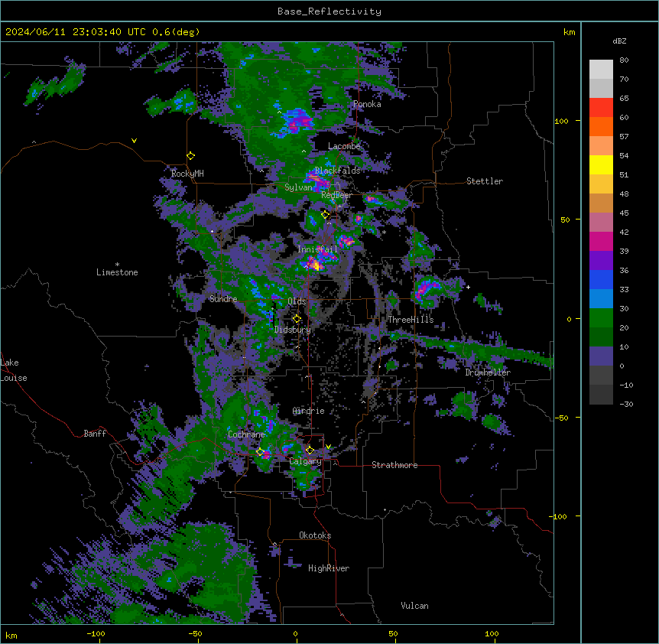Click the km unit label at top right

(x=570, y=32)
